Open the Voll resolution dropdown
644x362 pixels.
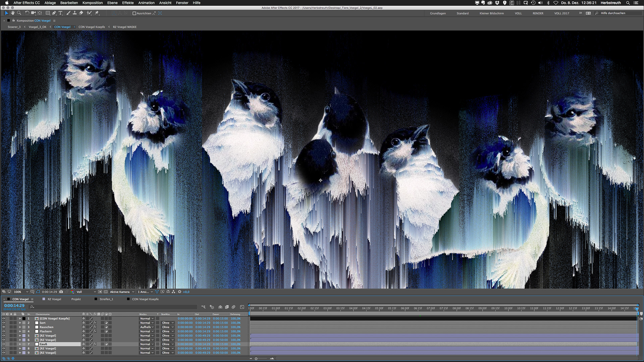tap(86, 292)
